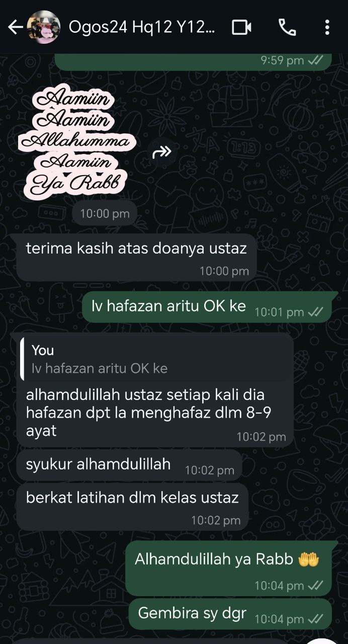The image size is (348, 644).
Task: Tap quoted "You" reply to jump to original
Action: (155, 359)
